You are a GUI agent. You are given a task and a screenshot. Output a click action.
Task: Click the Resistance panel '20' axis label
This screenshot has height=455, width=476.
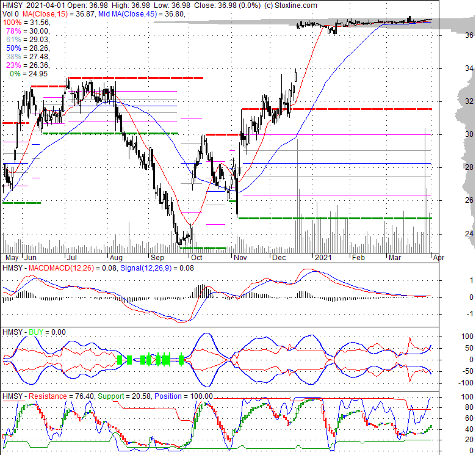pyautogui.click(x=469, y=440)
